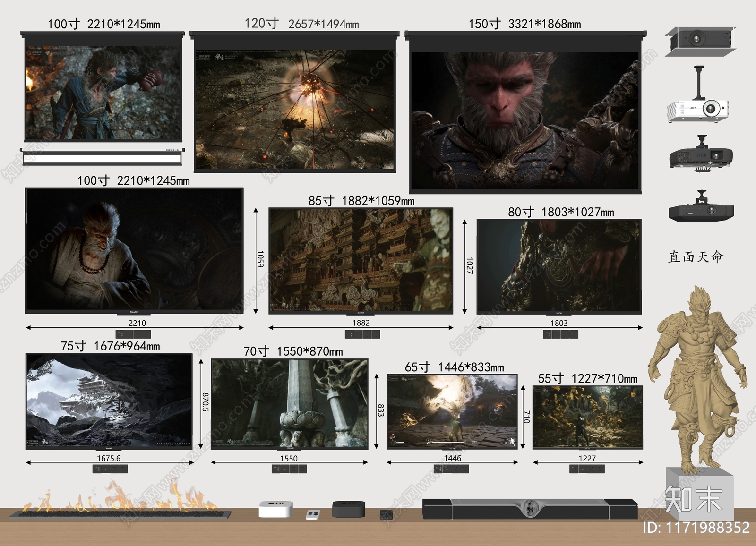Viewport: 756px width, 546px height.
Task: Click the wall socket under 1803 TV
Action: click(x=560, y=334)
